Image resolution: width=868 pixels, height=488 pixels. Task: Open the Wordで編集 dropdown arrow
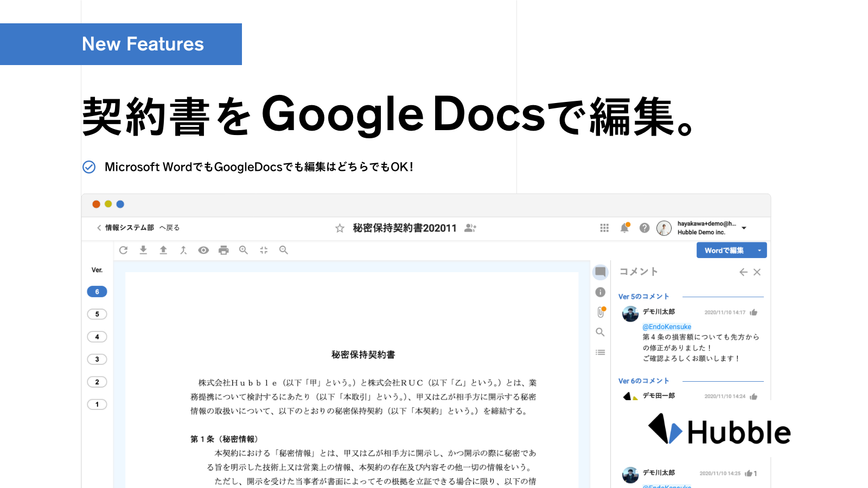[x=759, y=251]
